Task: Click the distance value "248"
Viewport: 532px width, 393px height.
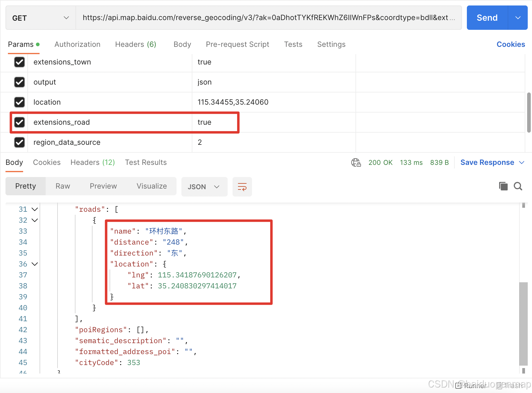Action: coord(173,242)
